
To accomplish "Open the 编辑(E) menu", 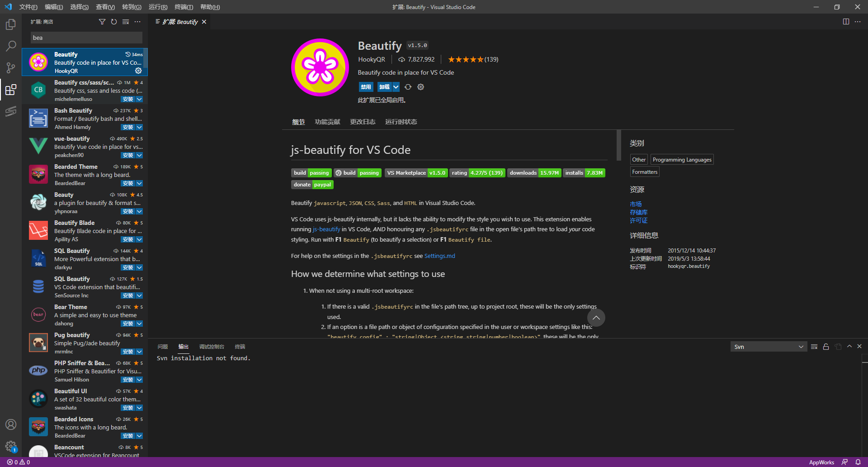I will (x=54, y=7).
